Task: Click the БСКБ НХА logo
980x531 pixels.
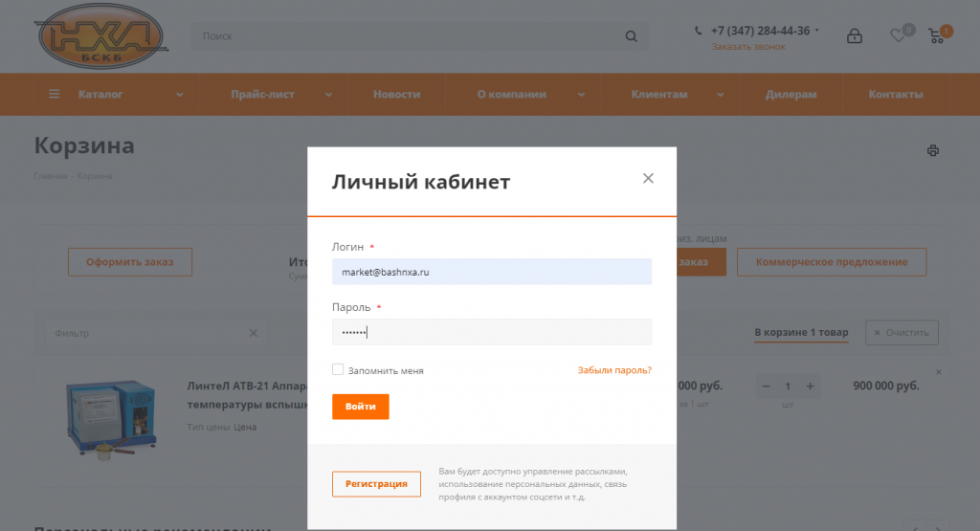Action: click(101, 36)
